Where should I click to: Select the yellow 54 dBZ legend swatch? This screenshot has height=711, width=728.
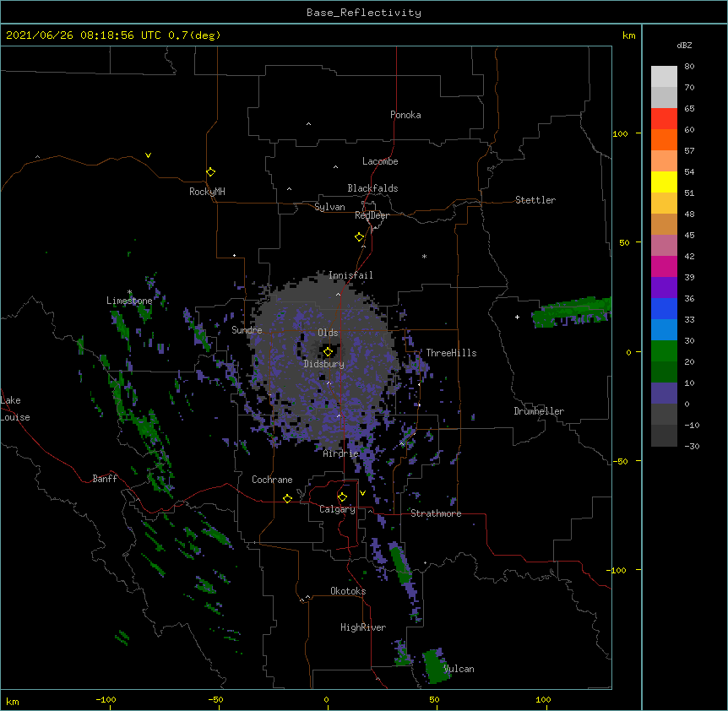664,182
